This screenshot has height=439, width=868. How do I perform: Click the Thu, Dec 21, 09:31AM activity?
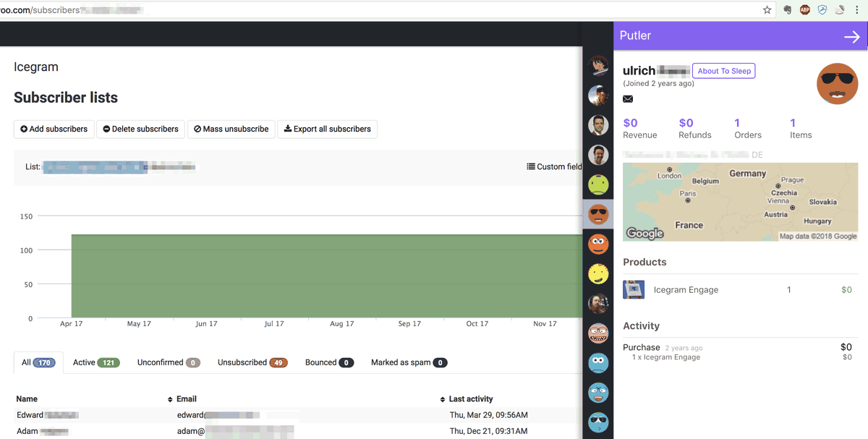point(488,431)
